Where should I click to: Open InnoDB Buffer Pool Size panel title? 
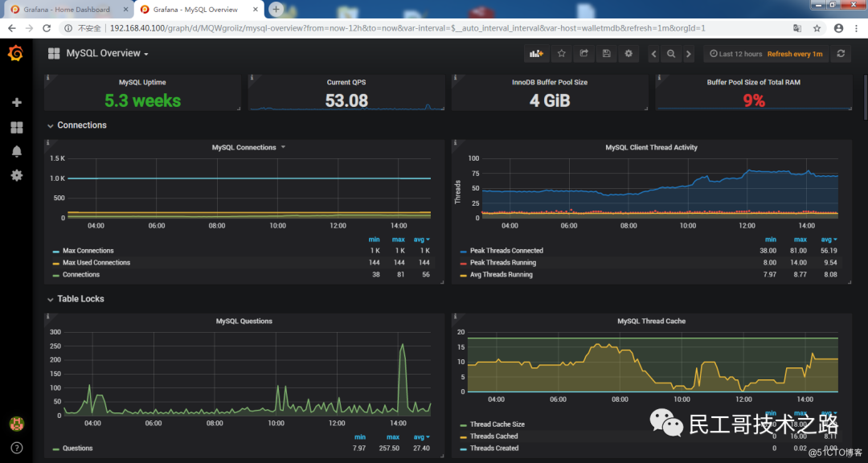point(550,82)
